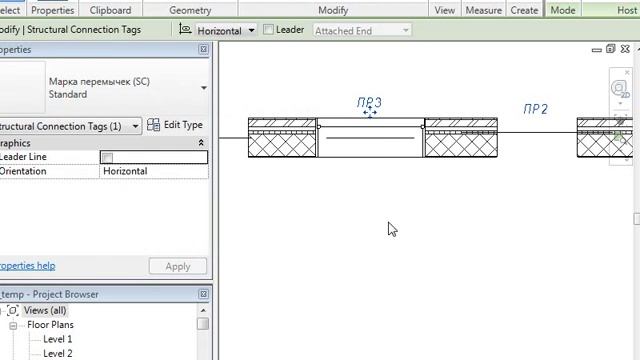Collapse the Graphics section
Viewport: 640px width, 360px height.
tap(201, 143)
